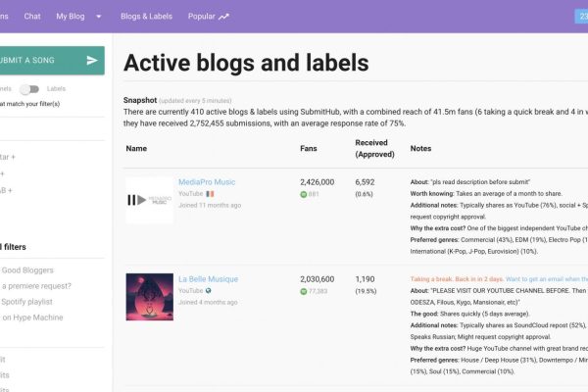Click the 'Active blogs and labels' heading
The height and width of the screenshot is (392, 588).
coord(246,63)
